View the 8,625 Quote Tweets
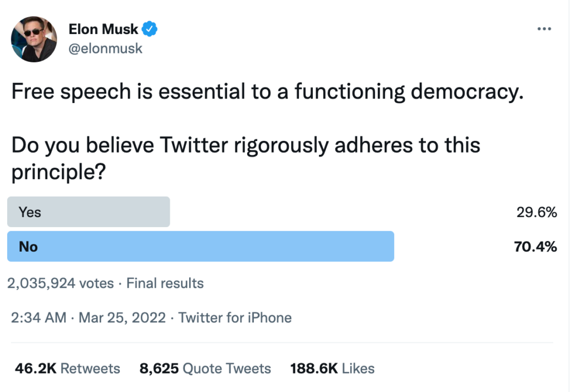Viewport: 570px width, 392px height. coord(205,369)
